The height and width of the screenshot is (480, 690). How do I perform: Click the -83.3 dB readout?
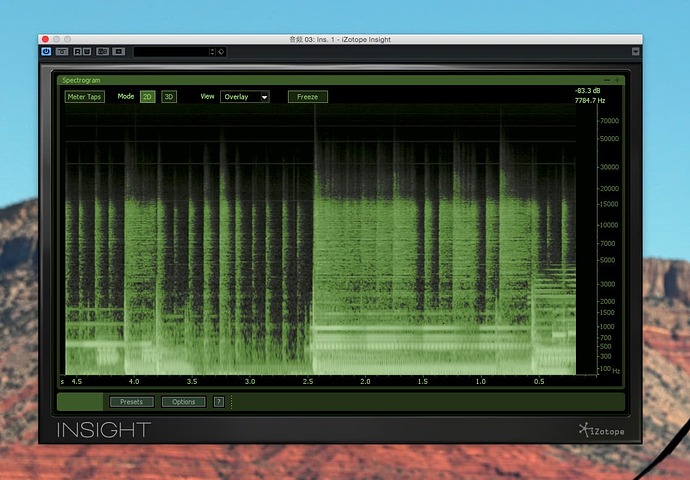coord(587,91)
